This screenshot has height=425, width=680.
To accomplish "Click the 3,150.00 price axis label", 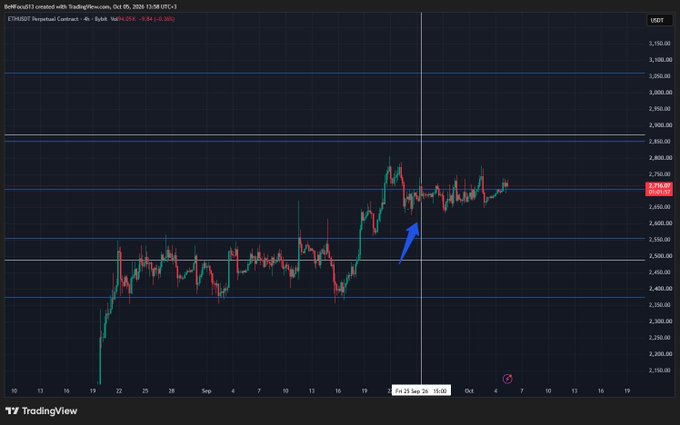I will pos(659,43).
